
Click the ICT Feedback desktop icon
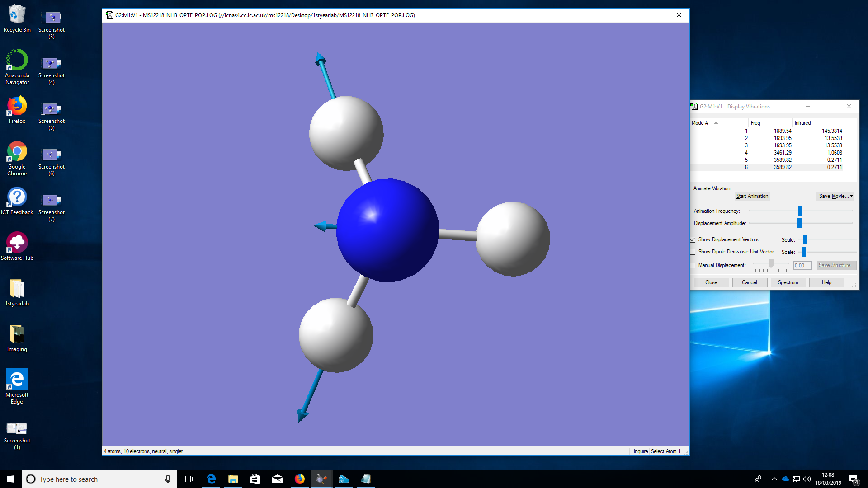(17, 201)
